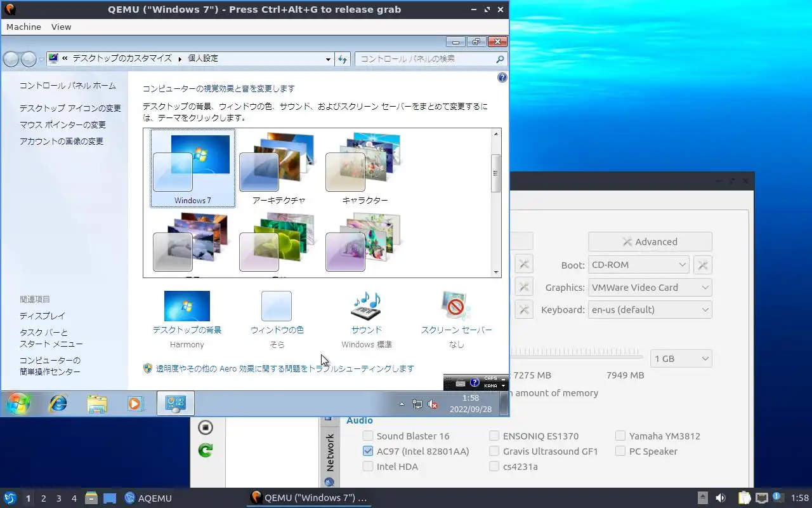The width and height of the screenshot is (812, 508).
Task: Open the file manager in host panel
Action: tap(91, 498)
